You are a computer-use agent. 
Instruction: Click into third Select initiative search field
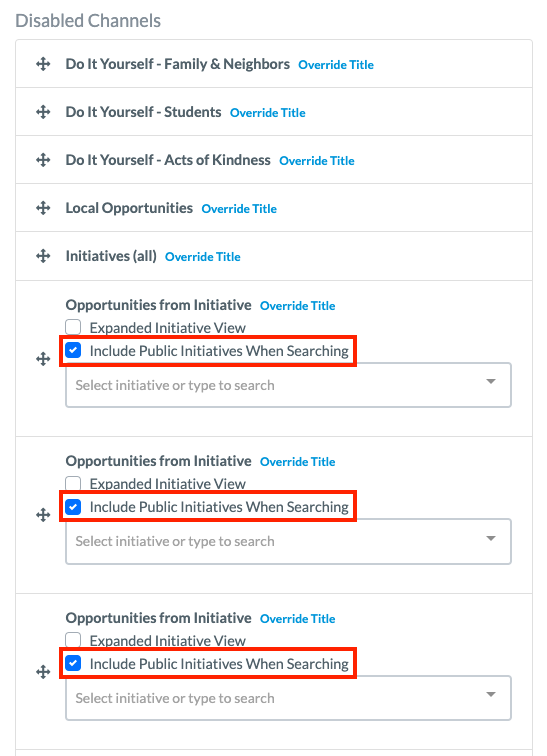coord(288,698)
